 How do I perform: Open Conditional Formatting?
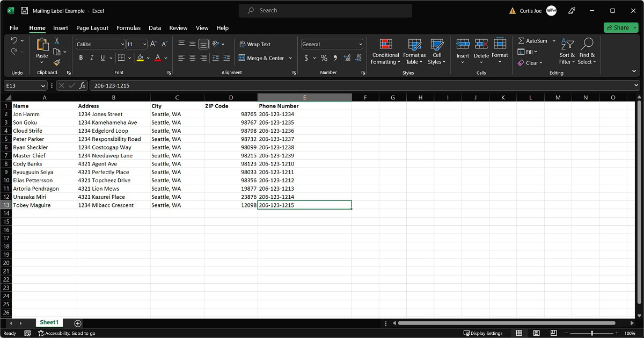[385, 52]
